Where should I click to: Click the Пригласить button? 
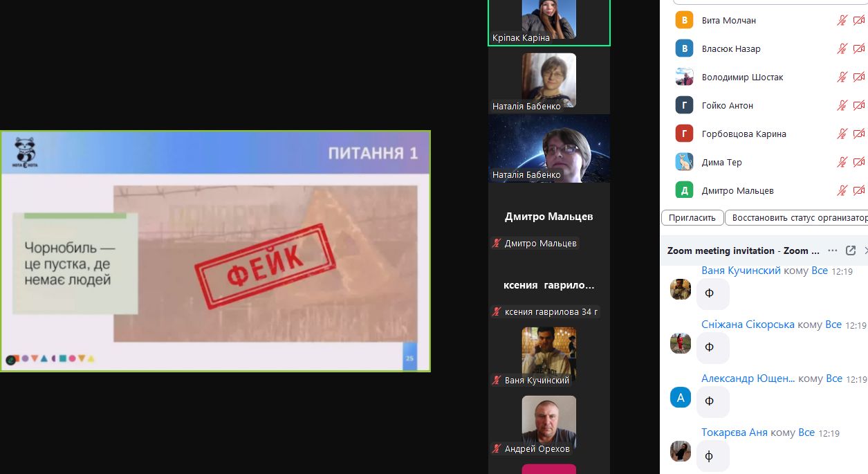click(692, 217)
